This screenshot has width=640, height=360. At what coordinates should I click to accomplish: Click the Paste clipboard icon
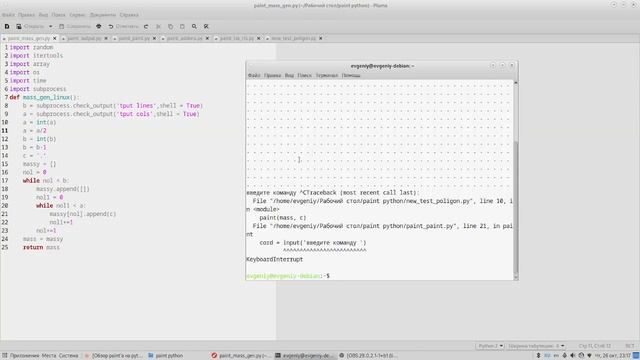(182, 26)
